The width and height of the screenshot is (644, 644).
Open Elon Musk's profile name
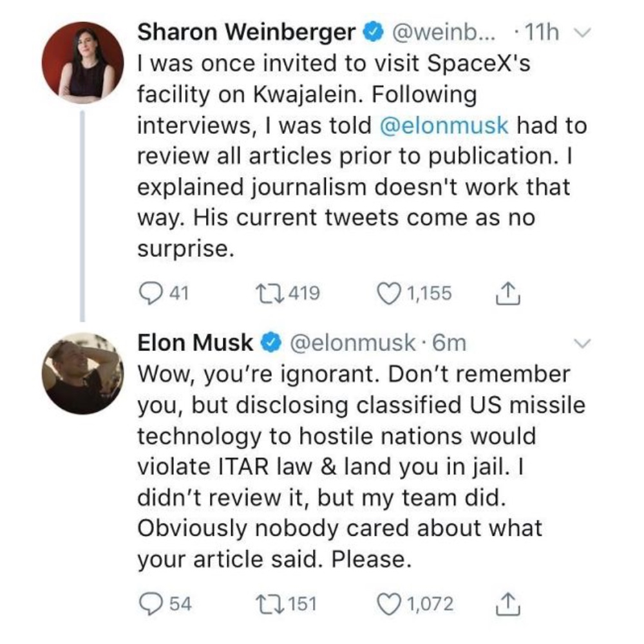point(194,343)
